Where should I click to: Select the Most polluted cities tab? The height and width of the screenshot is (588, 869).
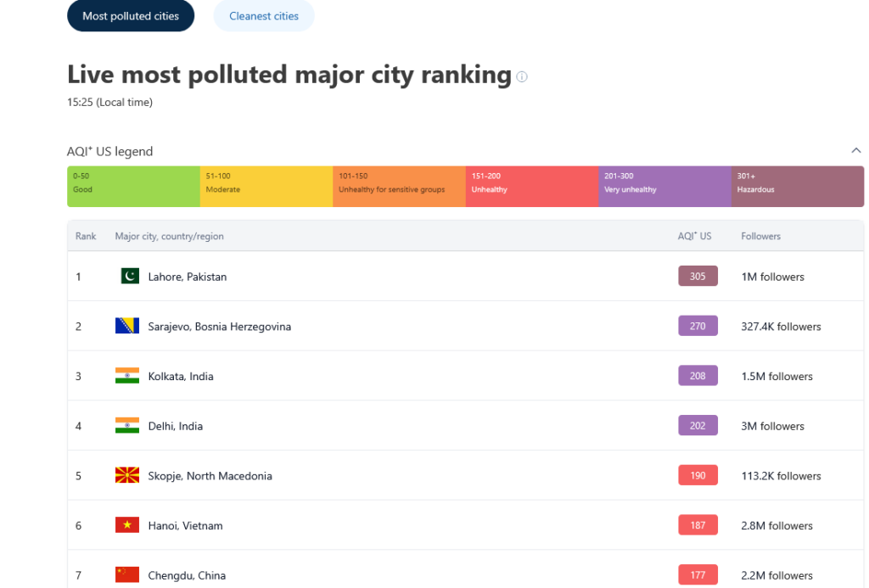(131, 16)
